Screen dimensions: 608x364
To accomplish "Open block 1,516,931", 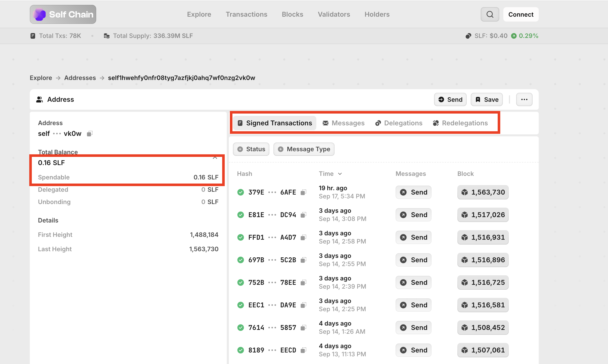I will coord(483,237).
